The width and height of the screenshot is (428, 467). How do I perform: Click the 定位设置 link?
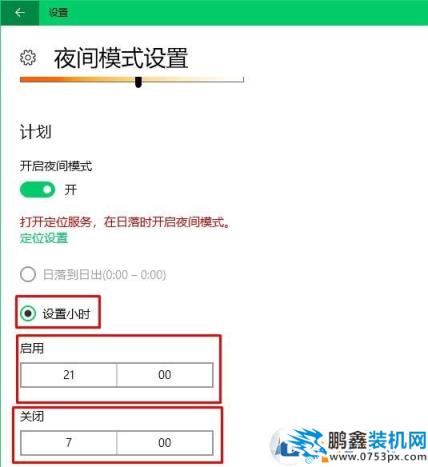[x=44, y=238]
